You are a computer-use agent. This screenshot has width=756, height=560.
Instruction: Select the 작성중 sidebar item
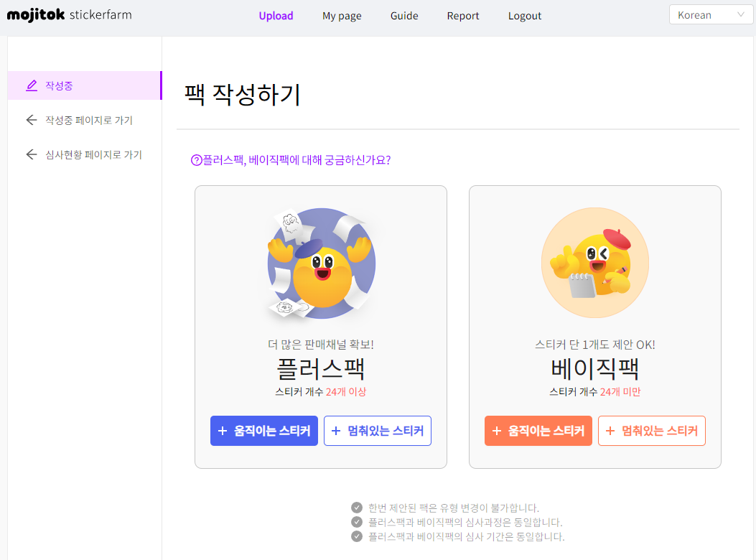tap(85, 85)
